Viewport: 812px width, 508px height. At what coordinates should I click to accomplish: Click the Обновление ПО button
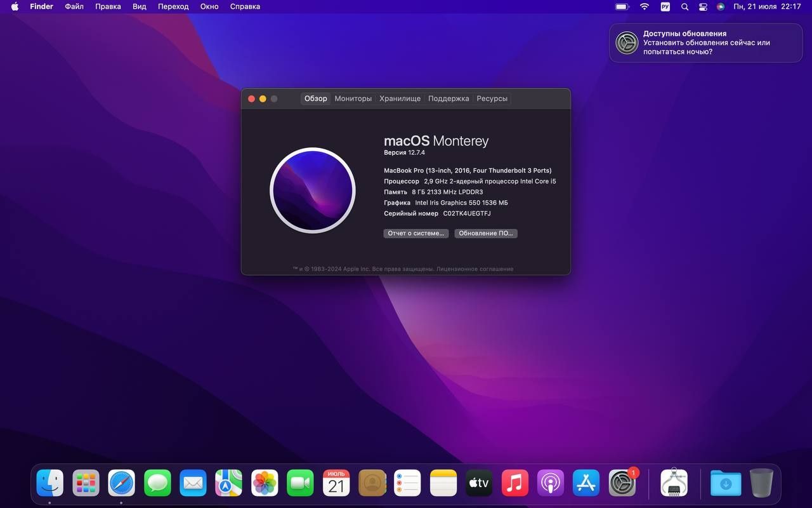[486, 233]
